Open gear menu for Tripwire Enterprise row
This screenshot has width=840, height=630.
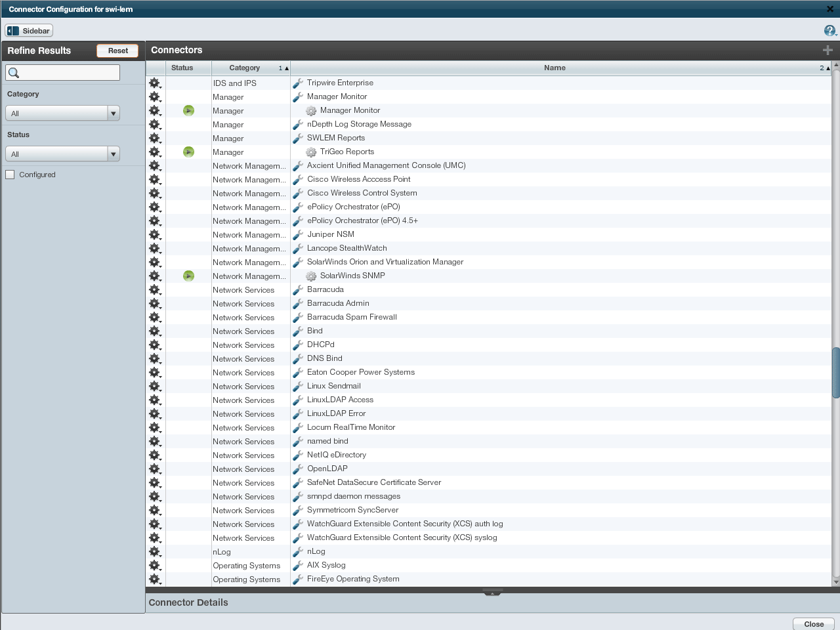(x=154, y=83)
